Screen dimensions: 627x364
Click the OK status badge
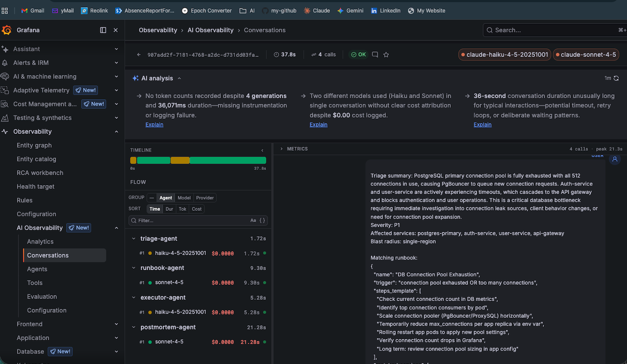[x=358, y=55]
